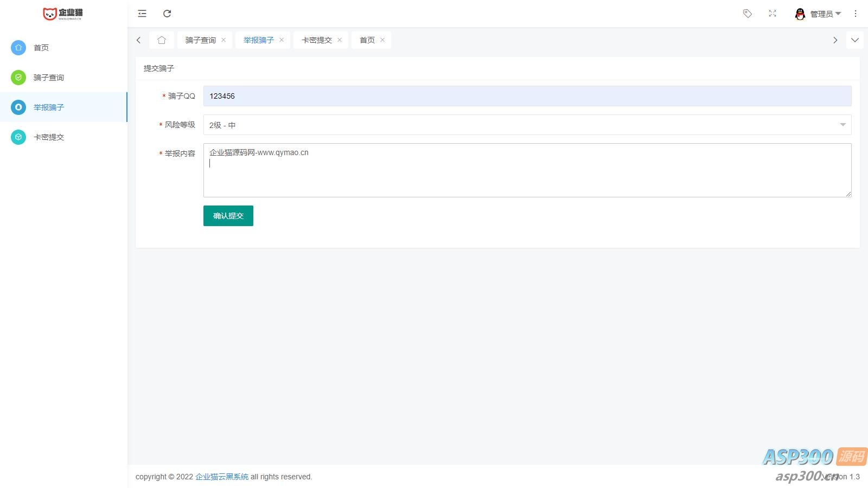Image resolution: width=868 pixels, height=488 pixels.
Task: Close the 首页 tab
Action: click(x=382, y=40)
